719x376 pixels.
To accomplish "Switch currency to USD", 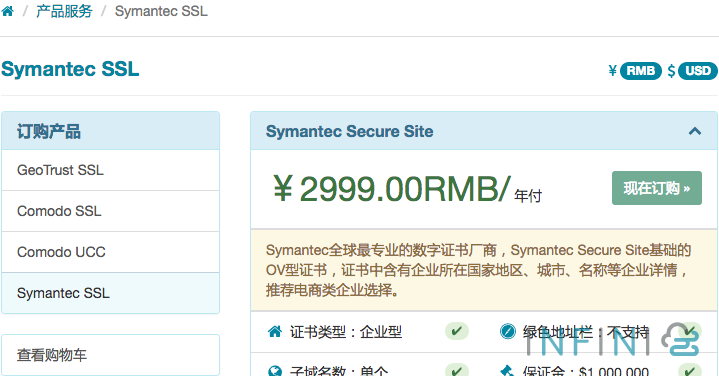I will click(x=698, y=71).
